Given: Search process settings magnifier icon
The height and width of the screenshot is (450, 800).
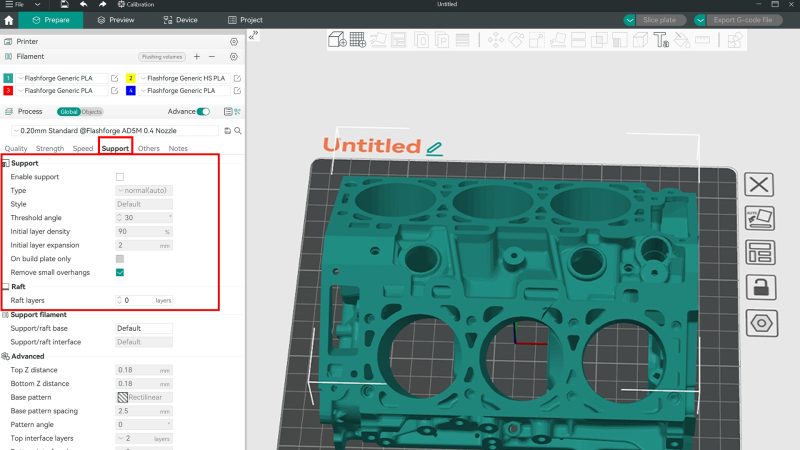Looking at the screenshot, I should [238, 131].
